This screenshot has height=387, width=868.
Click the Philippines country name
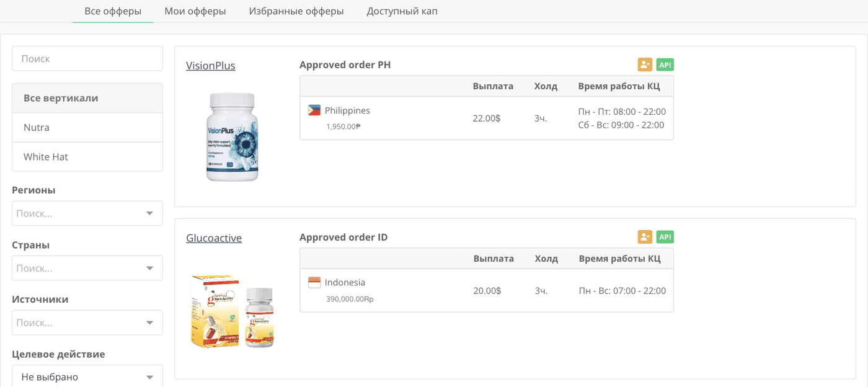(347, 110)
